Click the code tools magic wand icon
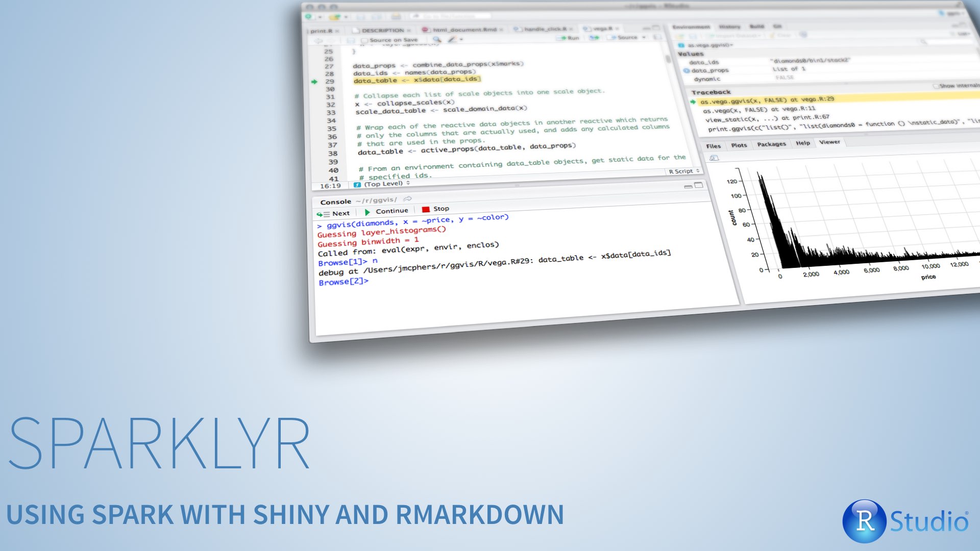 (452, 39)
